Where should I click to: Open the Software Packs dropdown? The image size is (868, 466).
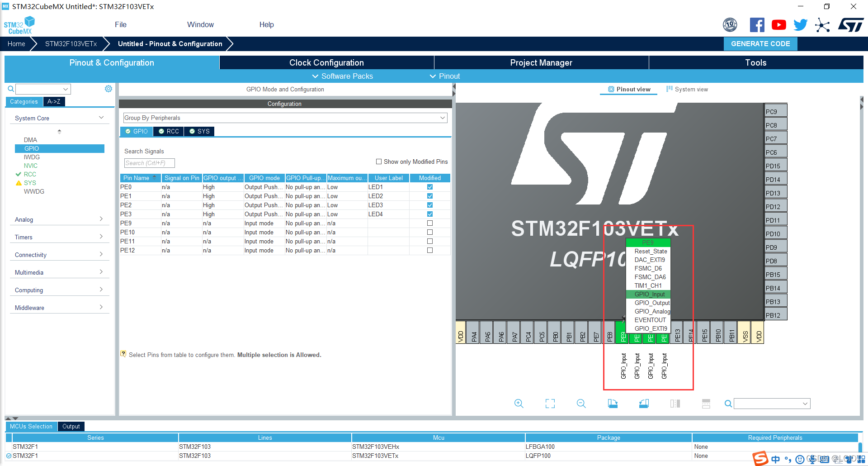(x=343, y=76)
